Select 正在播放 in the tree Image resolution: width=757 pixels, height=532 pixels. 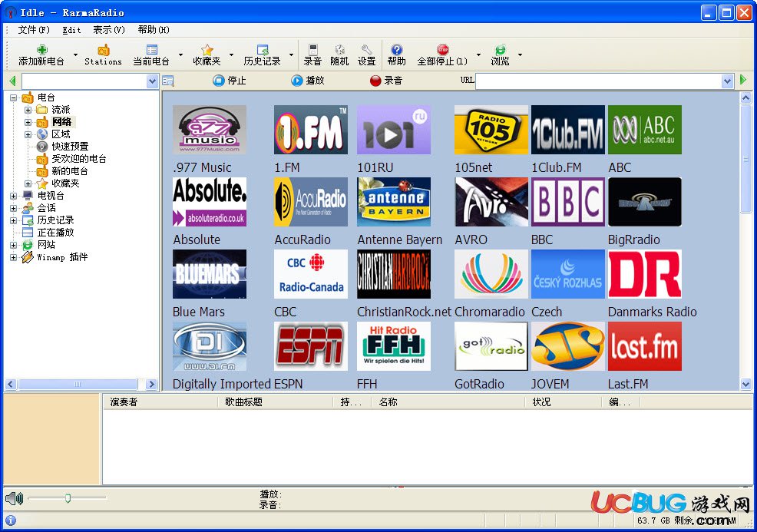[x=55, y=232]
